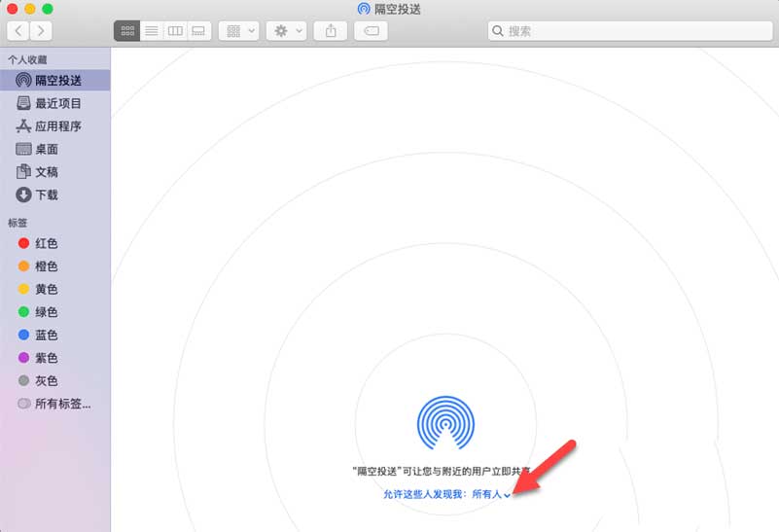Viewport: 779px width, 532px height.
Task: Open 桌面 in the sidebar
Action: 55,149
